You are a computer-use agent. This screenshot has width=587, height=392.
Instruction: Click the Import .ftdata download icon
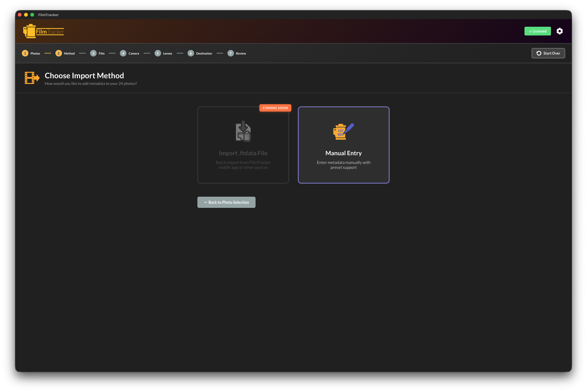coord(243,131)
